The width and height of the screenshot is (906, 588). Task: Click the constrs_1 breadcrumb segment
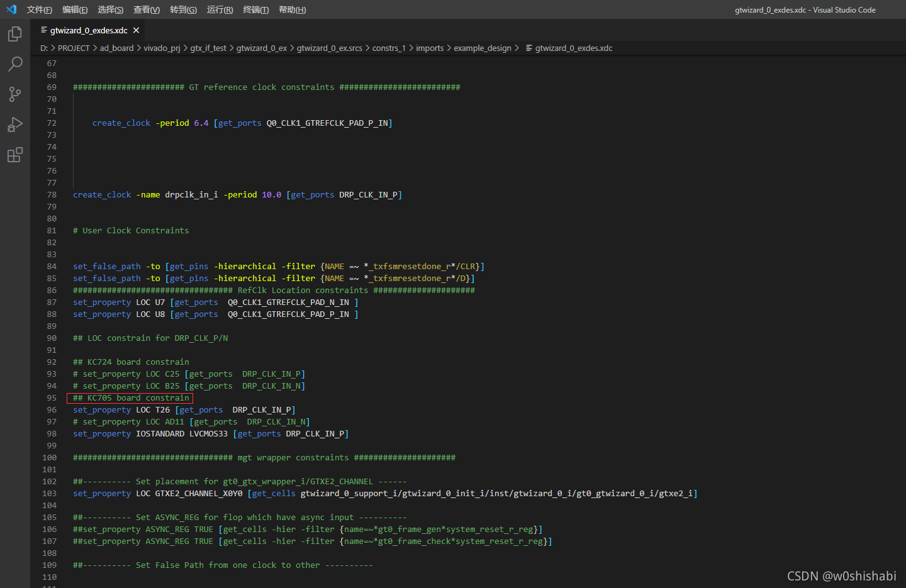coord(389,48)
